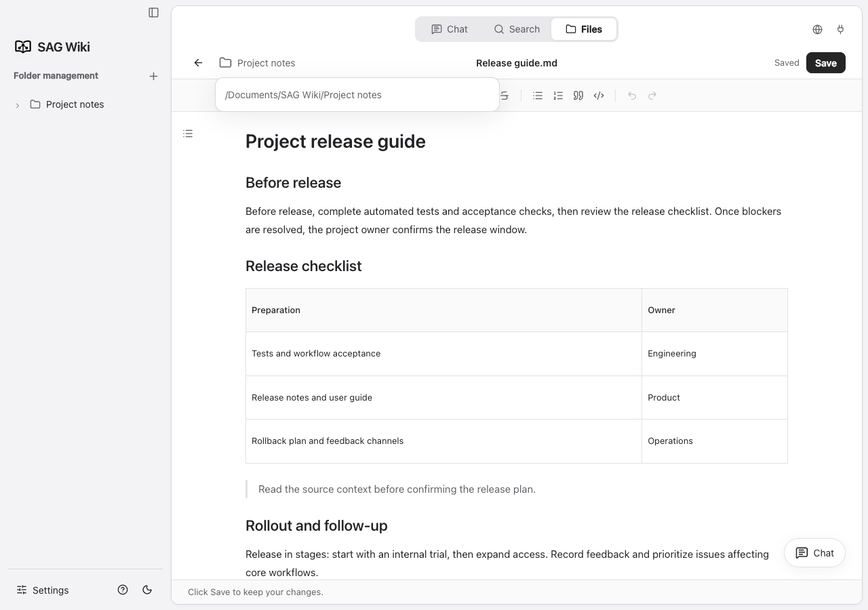This screenshot has height=610, width=868.
Task: Click the Release notes and user guide cell
Action: [x=443, y=398]
